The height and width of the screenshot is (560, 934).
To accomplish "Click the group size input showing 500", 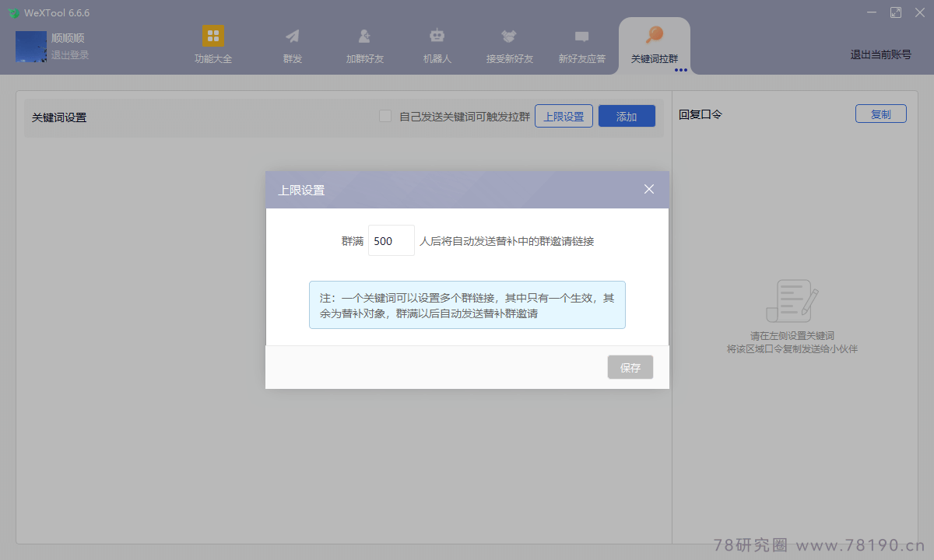I will (391, 240).
